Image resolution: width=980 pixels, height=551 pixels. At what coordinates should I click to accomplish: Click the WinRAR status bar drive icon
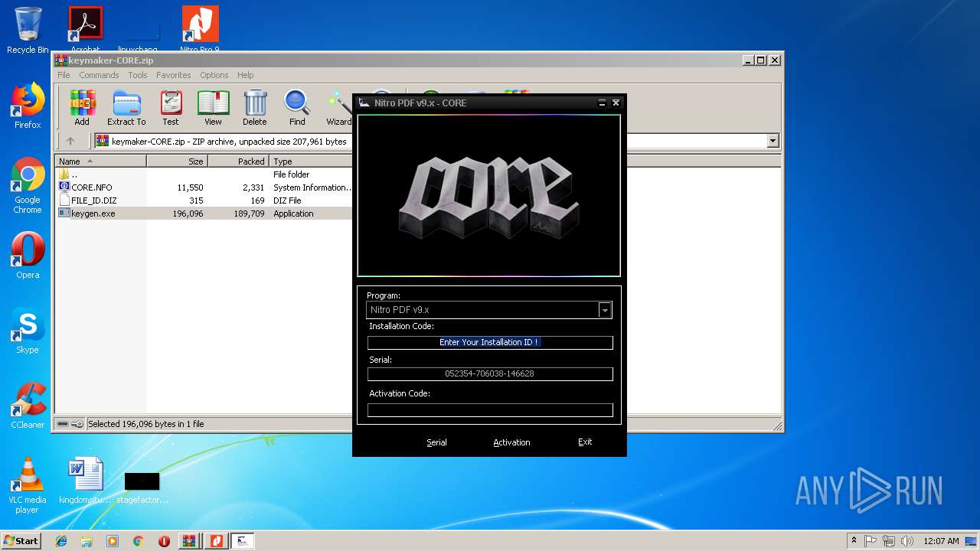point(63,424)
